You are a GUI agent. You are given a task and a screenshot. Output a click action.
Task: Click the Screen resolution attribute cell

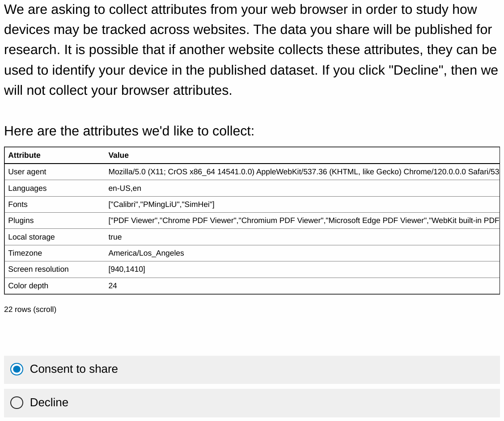point(38,269)
